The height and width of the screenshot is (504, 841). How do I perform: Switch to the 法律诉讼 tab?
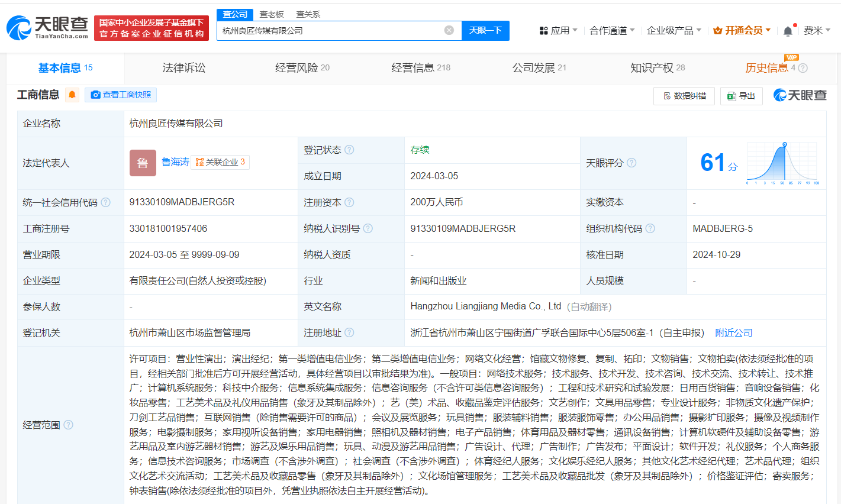[x=184, y=68]
